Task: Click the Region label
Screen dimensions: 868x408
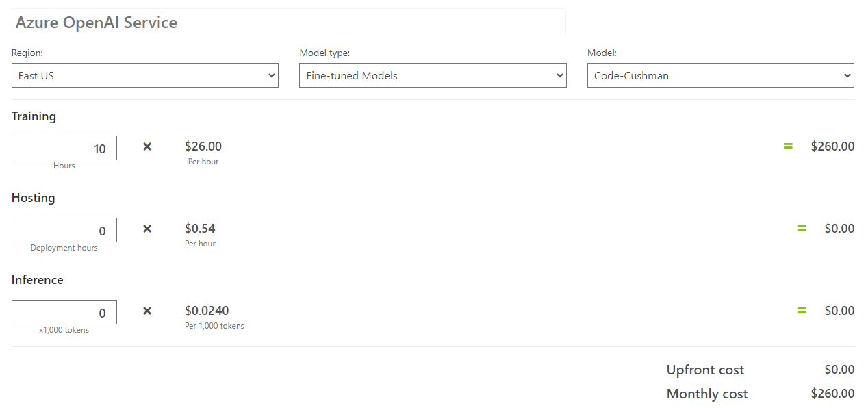Action: (x=27, y=53)
